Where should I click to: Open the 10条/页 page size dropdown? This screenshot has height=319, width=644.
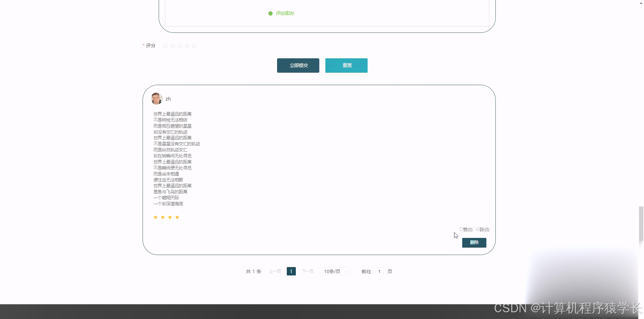point(335,271)
